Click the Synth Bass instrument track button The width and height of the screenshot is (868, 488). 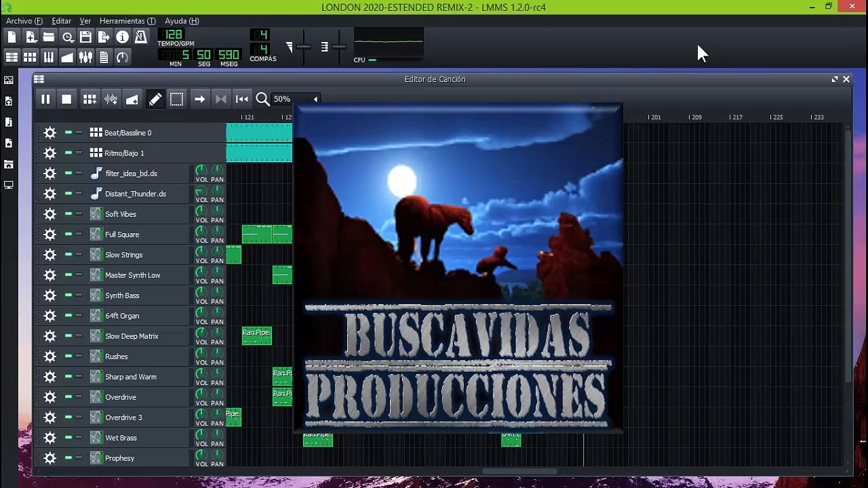(x=138, y=296)
